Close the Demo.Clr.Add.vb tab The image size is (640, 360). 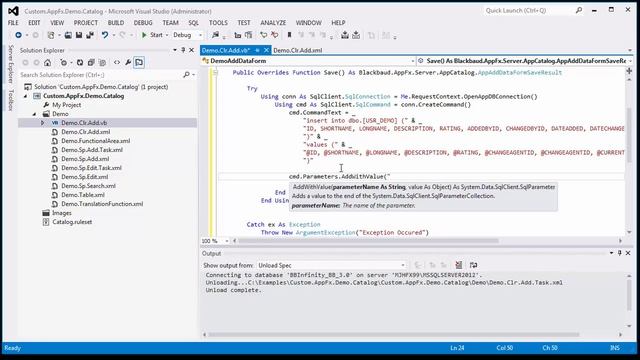click(266, 50)
